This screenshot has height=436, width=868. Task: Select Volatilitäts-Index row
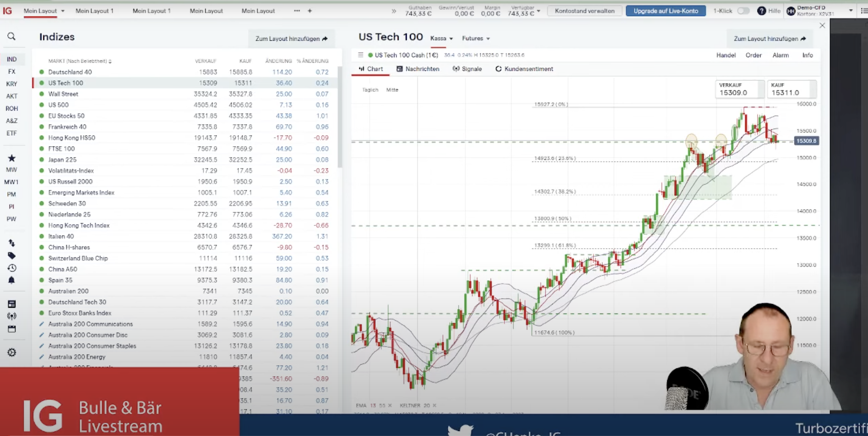point(185,171)
